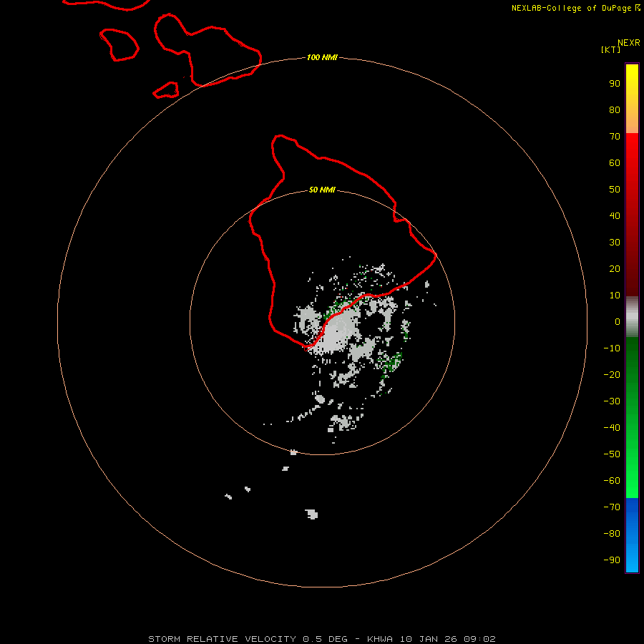Click the 0 value on the velocity scale
Viewport: 644px width, 644px height.
[618, 322]
